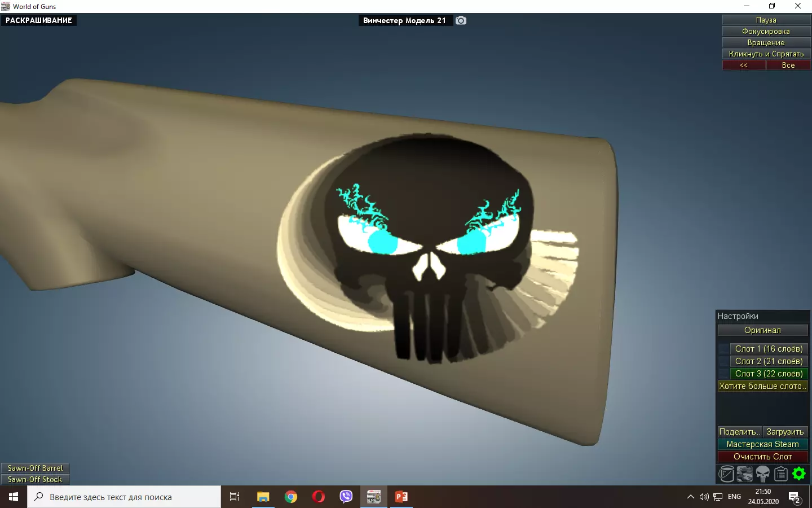Select the Фокусировка mode
Screen dimensions: 812x508
point(766,32)
